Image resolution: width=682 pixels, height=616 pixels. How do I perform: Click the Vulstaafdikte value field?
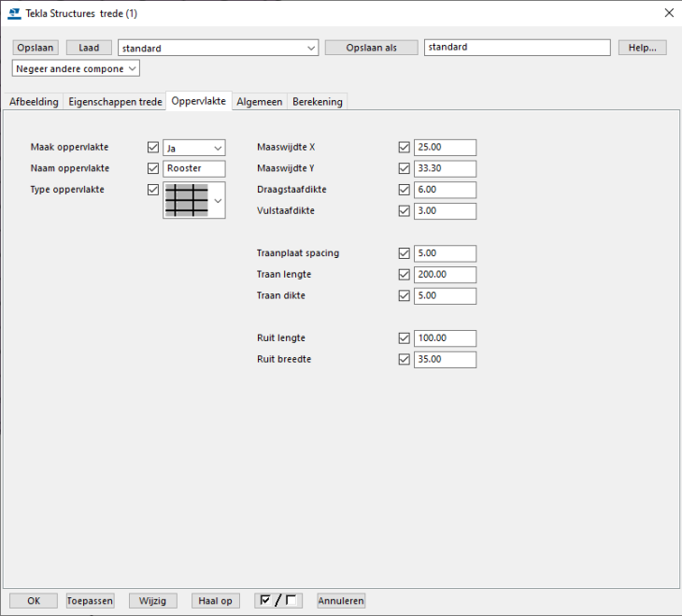(x=445, y=210)
